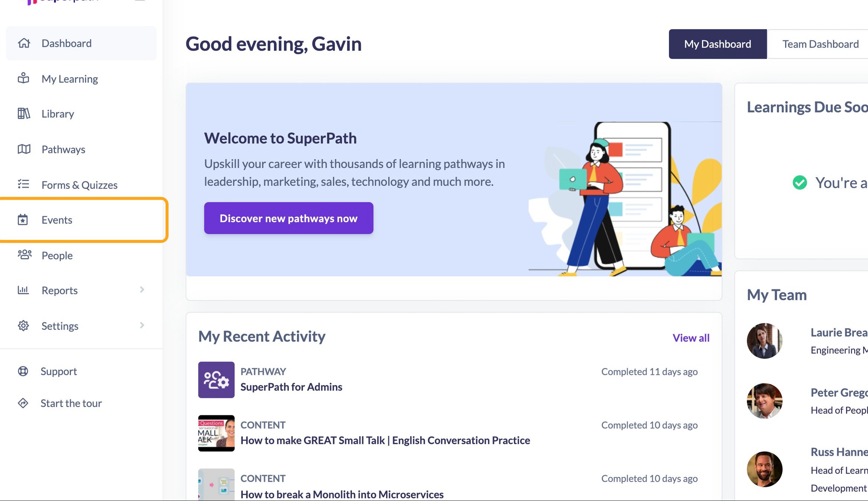Open SuperPath for Admins pathway
Image resolution: width=868 pixels, height=501 pixels.
pyautogui.click(x=291, y=386)
